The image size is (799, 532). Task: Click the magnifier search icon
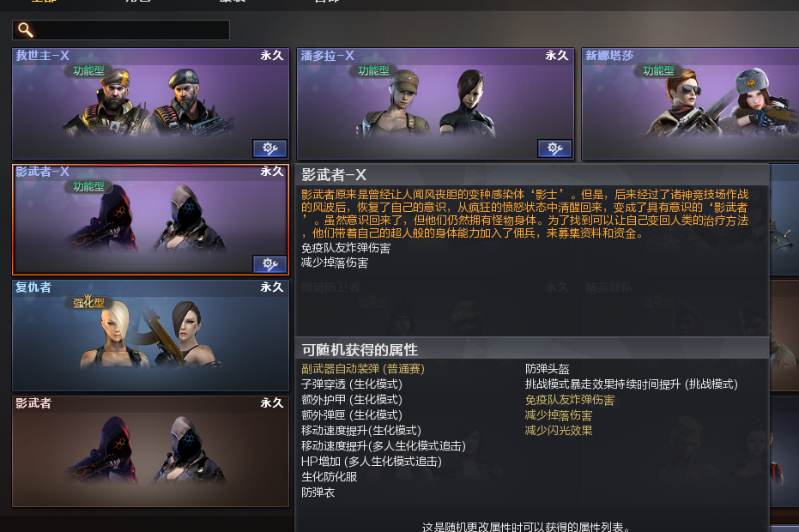[26, 30]
